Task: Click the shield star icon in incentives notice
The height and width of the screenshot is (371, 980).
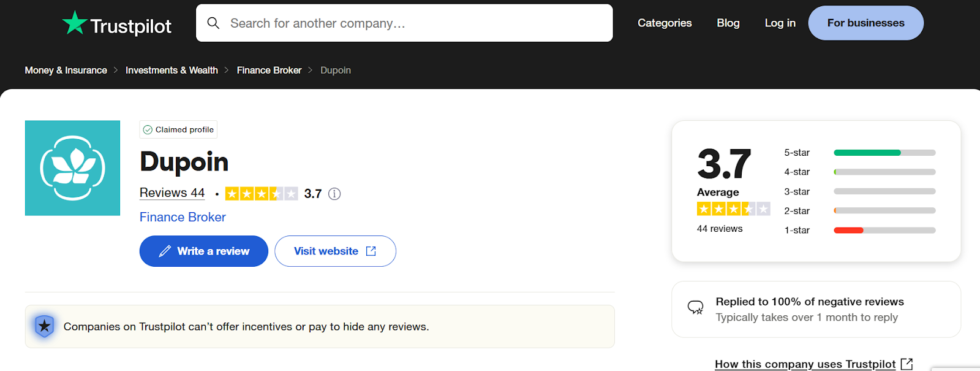Action: (45, 326)
